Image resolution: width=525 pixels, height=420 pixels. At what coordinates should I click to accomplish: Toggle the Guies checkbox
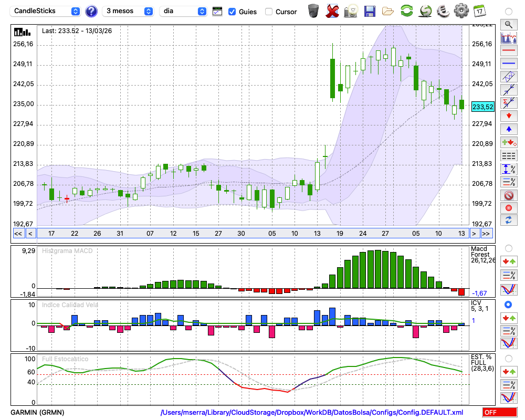click(232, 12)
